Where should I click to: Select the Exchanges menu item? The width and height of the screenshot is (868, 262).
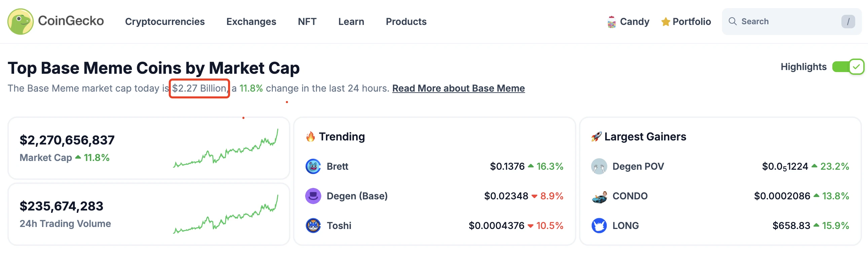pyautogui.click(x=251, y=22)
